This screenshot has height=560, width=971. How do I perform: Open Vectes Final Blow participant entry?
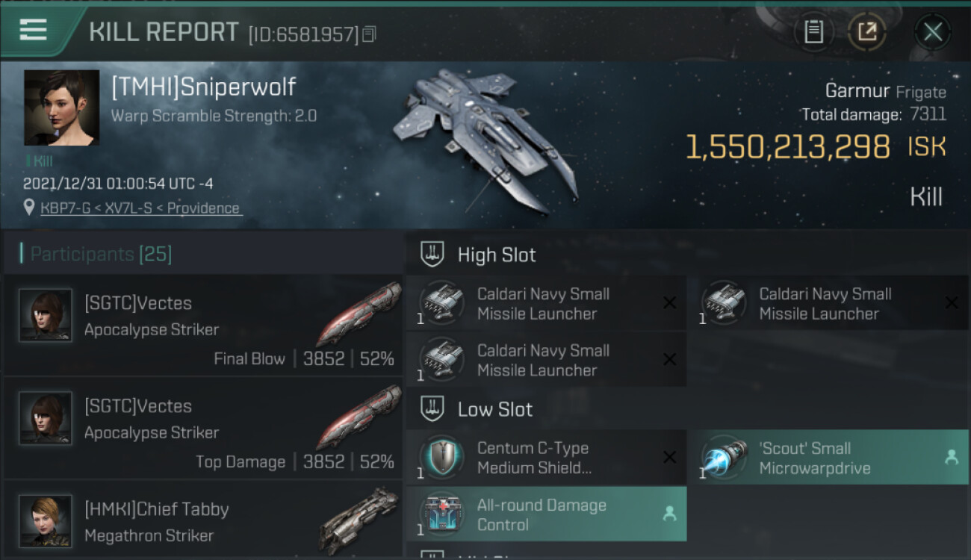[203, 325]
